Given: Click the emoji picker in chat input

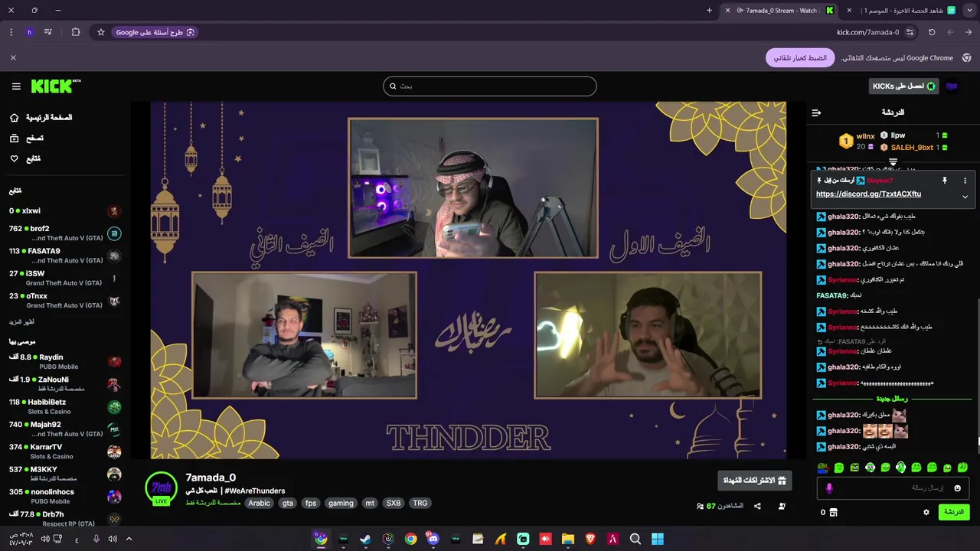Looking at the screenshot, I should point(957,488).
